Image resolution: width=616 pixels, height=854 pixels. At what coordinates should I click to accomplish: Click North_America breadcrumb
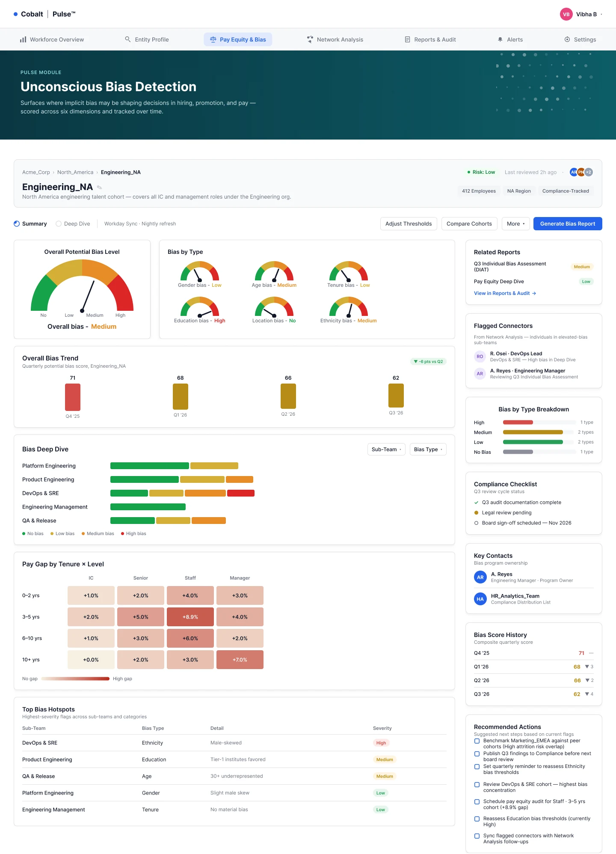pos(75,172)
